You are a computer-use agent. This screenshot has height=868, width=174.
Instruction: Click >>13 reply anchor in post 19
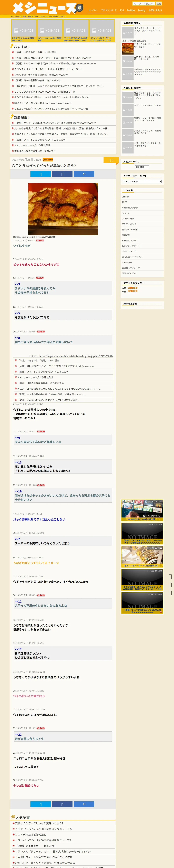18,462
